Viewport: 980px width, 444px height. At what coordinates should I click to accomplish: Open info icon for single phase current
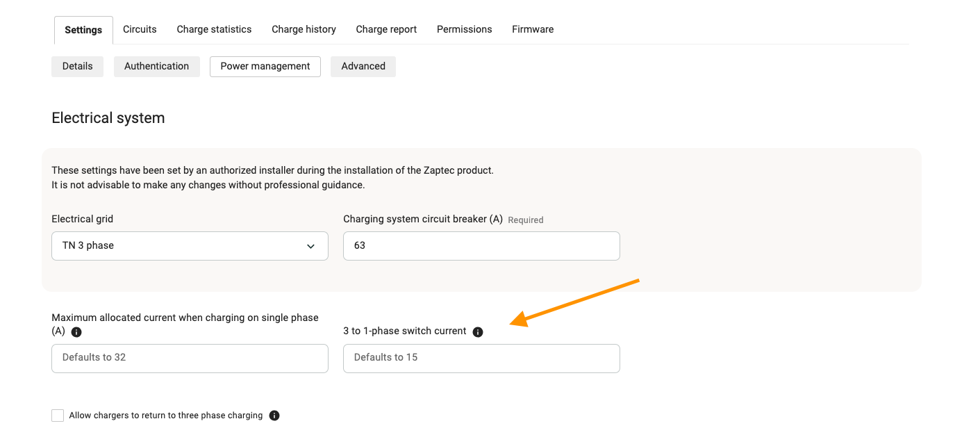(x=76, y=332)
